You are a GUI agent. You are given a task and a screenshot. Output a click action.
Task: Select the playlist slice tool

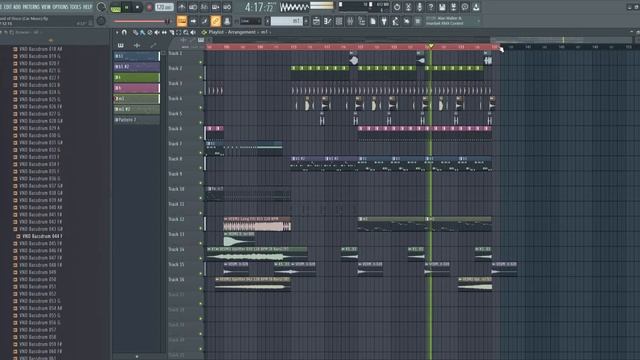[x=171, y=32]
